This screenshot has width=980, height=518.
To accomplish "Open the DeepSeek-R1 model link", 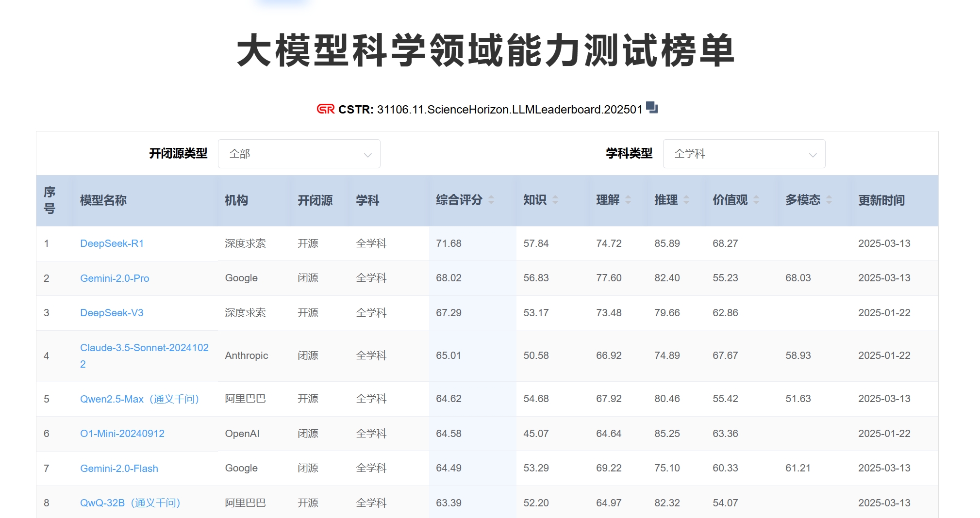I will 112,243.
